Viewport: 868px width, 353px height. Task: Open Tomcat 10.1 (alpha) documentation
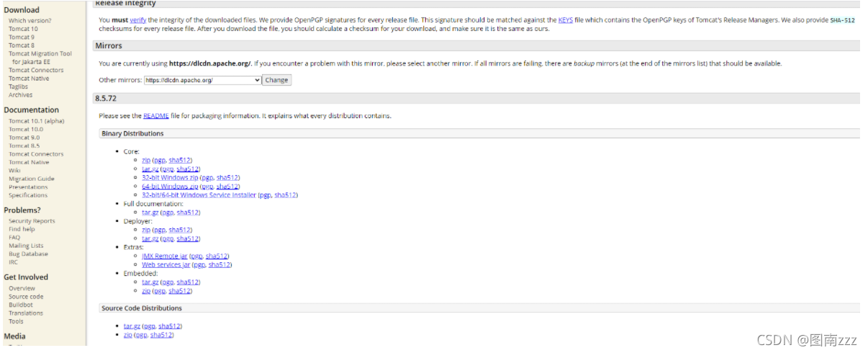click(37, 121)
